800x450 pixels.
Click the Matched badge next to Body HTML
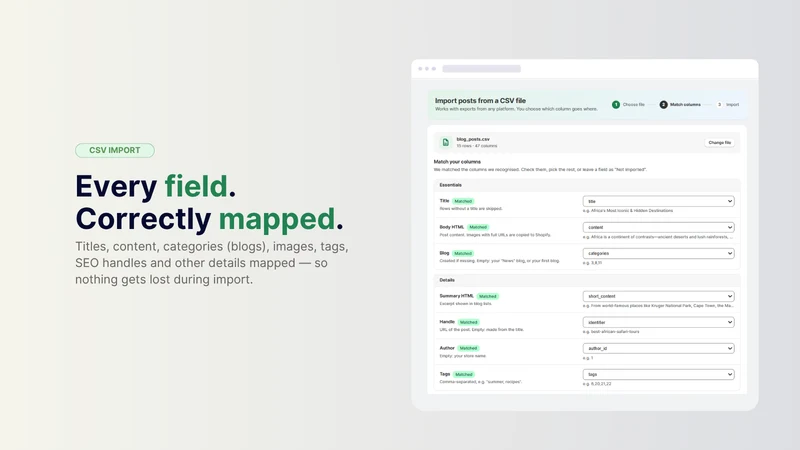pyautogui.click(x=478, y=227)
